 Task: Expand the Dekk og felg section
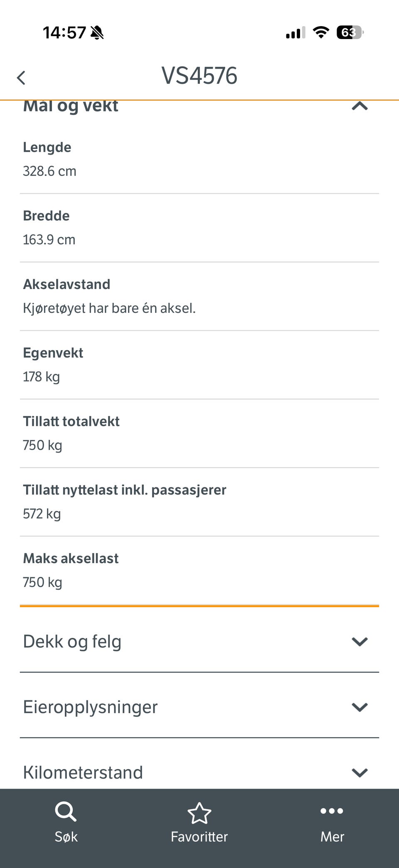360,641
